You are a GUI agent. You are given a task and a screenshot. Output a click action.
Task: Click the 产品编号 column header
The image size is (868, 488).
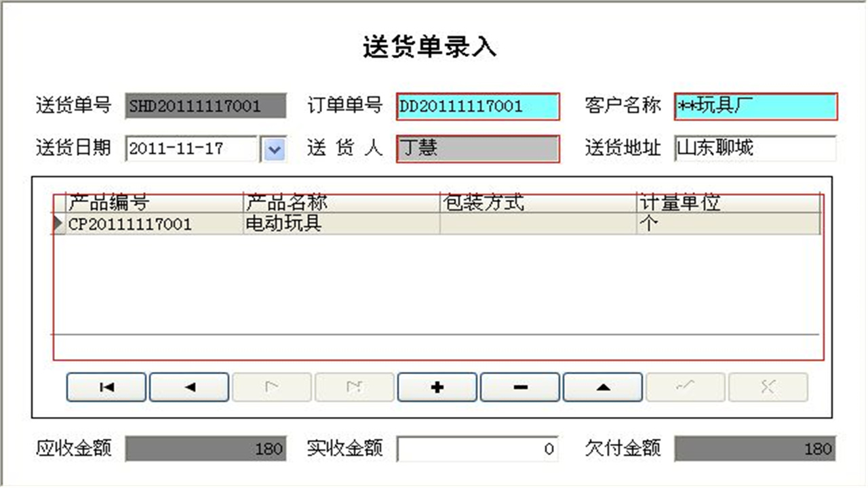coord(149,202)
